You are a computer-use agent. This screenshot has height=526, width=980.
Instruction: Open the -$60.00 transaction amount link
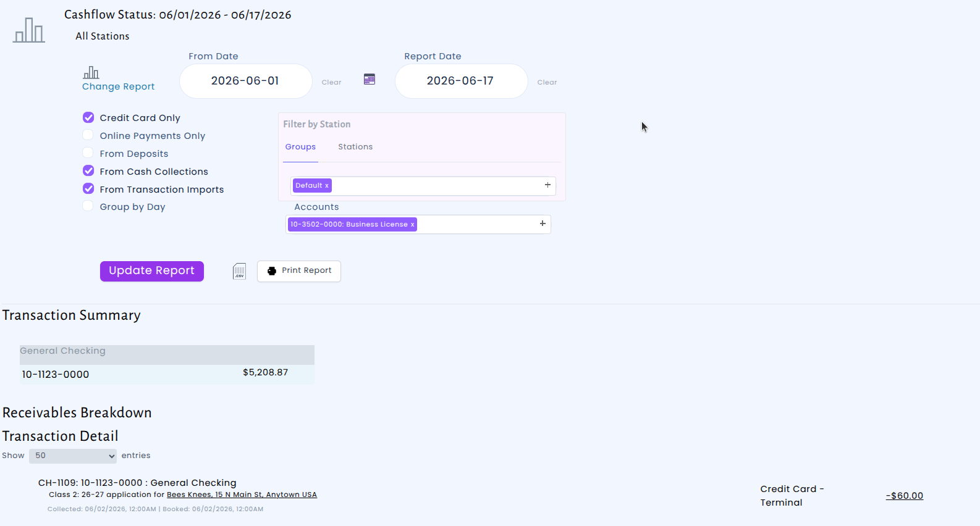pyautogui.click(x=905, y=496)
